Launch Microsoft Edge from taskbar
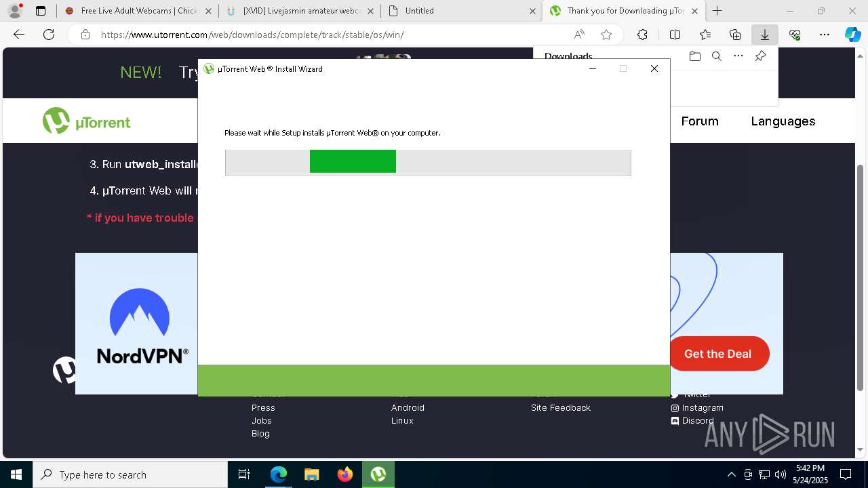 [279, 474]
